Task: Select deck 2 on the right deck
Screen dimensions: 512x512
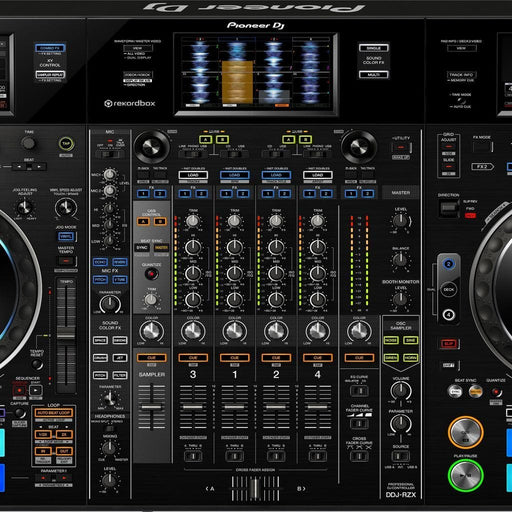Action: pos(449,264)
